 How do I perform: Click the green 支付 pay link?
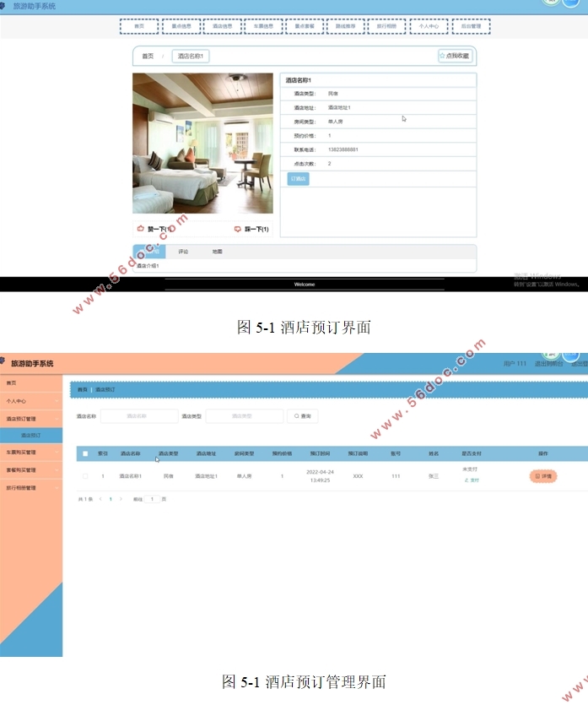click(x=471, y=480)
